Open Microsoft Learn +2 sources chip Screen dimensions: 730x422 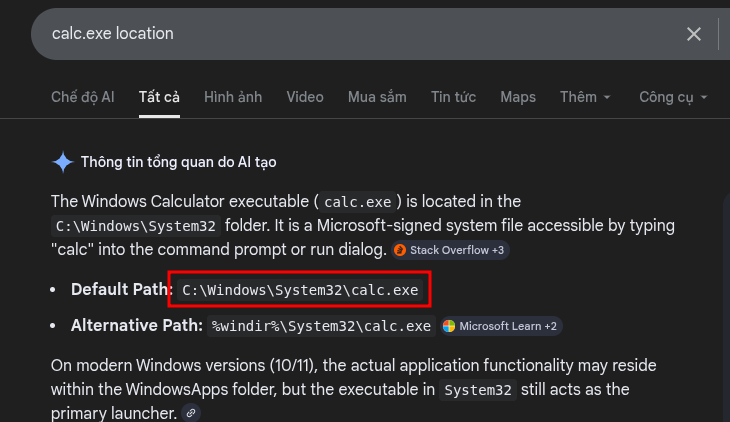[501, 326]
